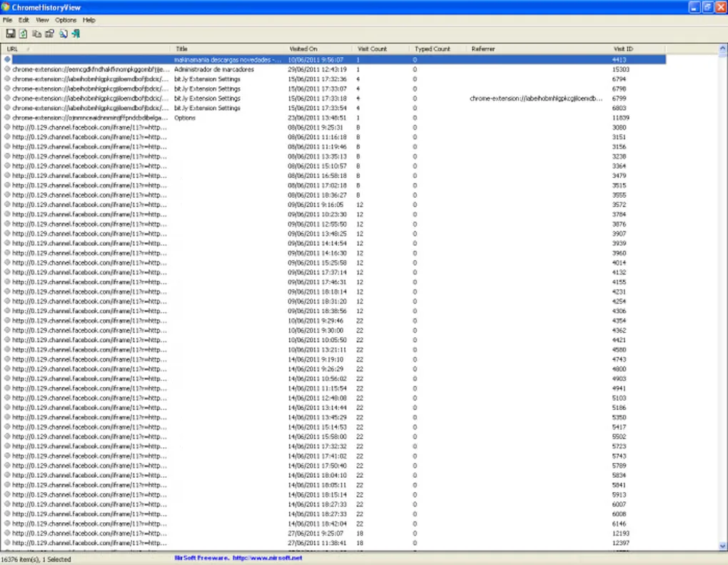Screen dimensions: 728x565
Task: Click the date cell 08/06/2011 11:16:18
Action: click(317, 137)
